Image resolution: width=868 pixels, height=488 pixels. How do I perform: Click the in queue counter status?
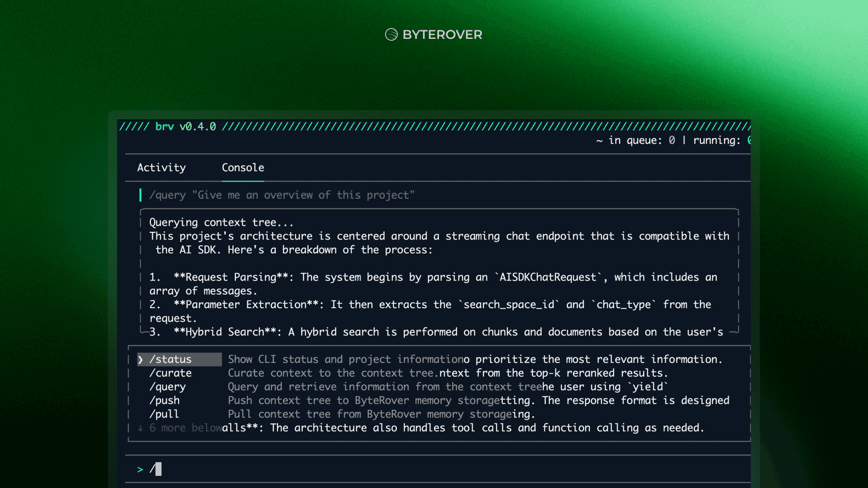point(642,141)
